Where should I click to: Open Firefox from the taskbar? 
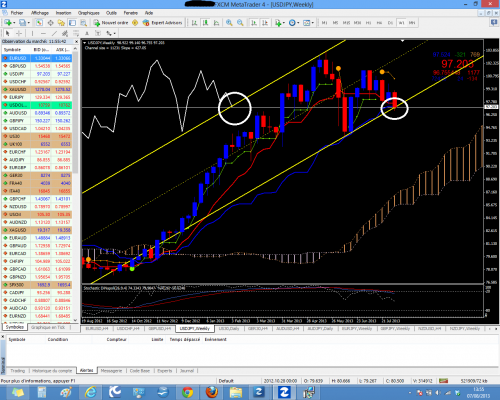(211, 392)
